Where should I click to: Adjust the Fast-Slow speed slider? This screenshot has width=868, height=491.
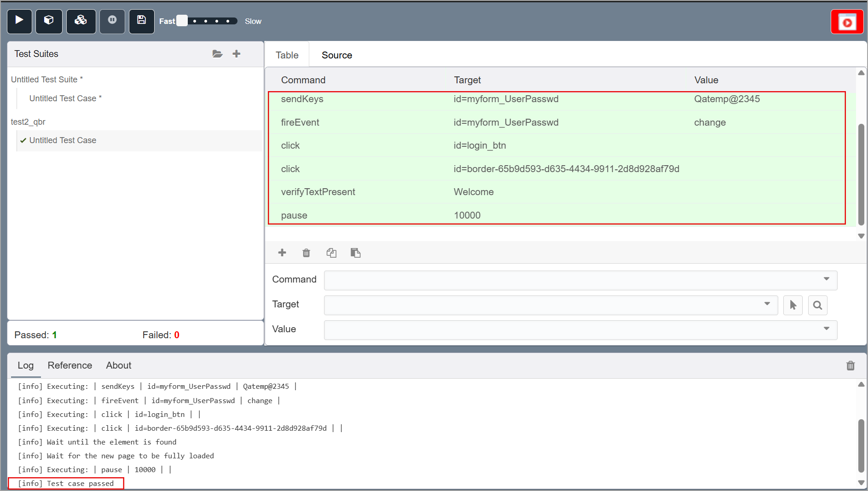[x=207, y=21]
